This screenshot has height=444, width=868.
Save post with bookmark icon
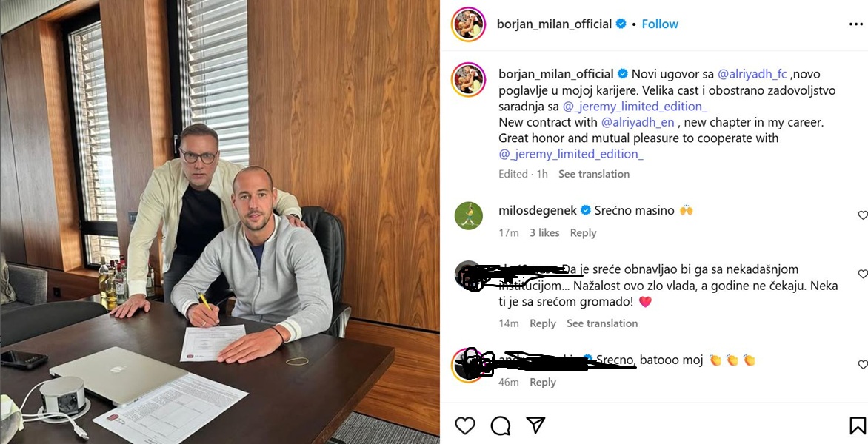[x=857, y=425]
